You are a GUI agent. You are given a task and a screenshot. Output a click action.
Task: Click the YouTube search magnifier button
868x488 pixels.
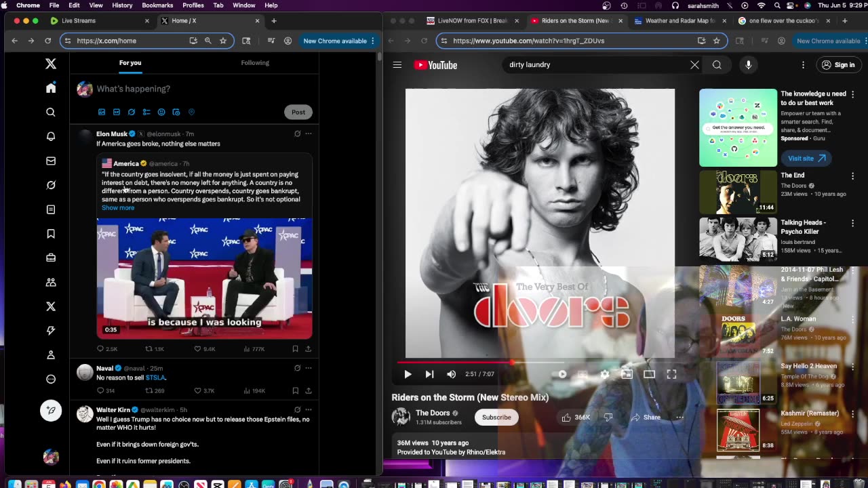tap(717, 65)
